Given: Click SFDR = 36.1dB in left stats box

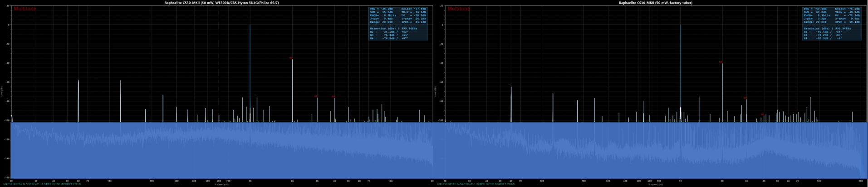Looking at the screenshot, I should coord(414,22).
